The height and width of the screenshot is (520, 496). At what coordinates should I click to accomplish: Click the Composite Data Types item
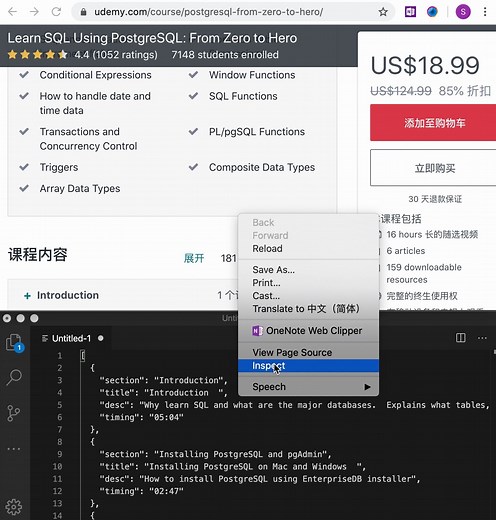tap(262, 167)
